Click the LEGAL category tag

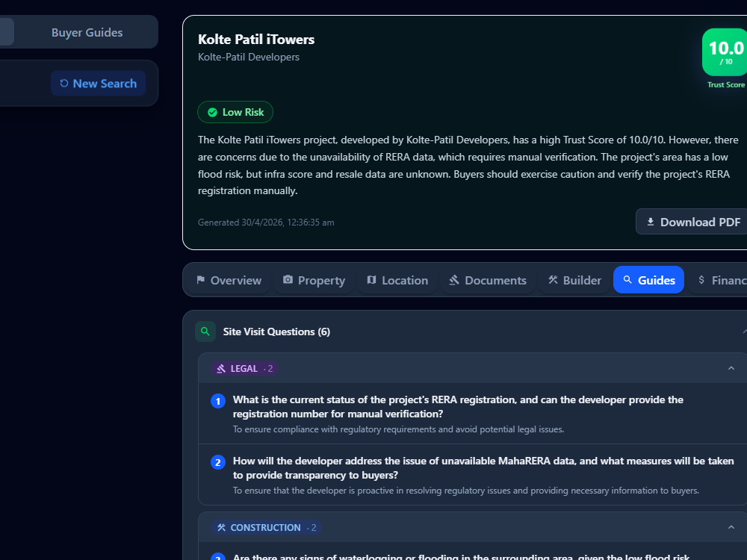tap(244, 369)
